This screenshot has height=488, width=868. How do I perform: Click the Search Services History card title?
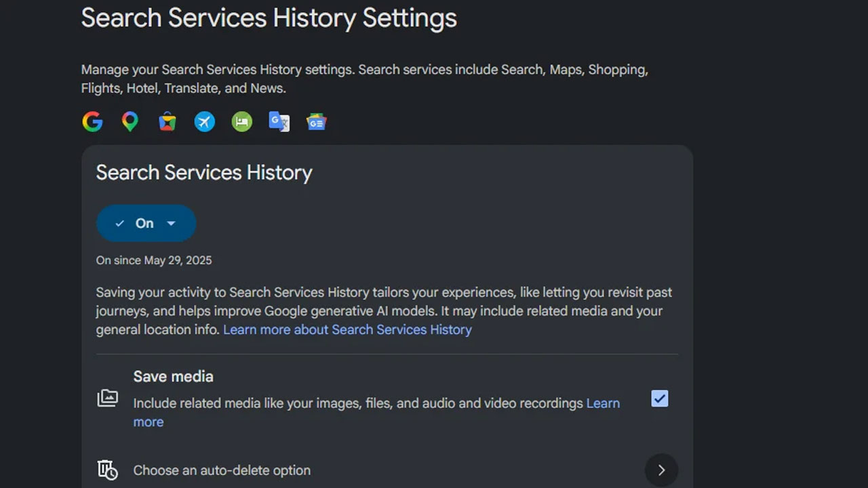point(204,173)
